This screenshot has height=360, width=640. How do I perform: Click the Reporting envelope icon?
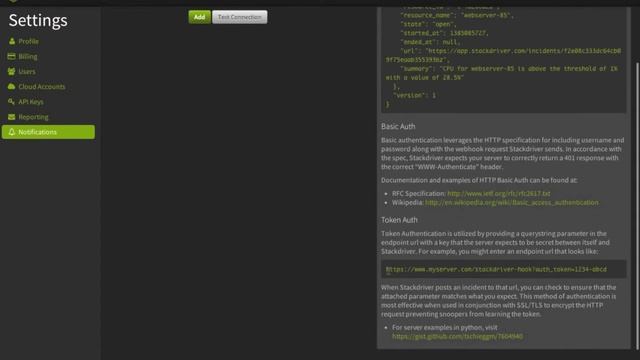point(11,117)
